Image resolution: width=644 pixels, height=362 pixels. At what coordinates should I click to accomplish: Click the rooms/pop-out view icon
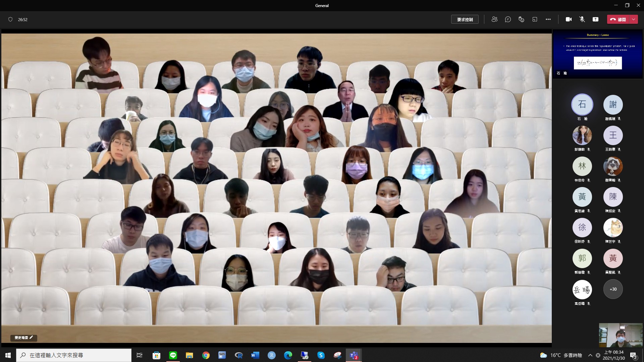(x=535, y=19)
